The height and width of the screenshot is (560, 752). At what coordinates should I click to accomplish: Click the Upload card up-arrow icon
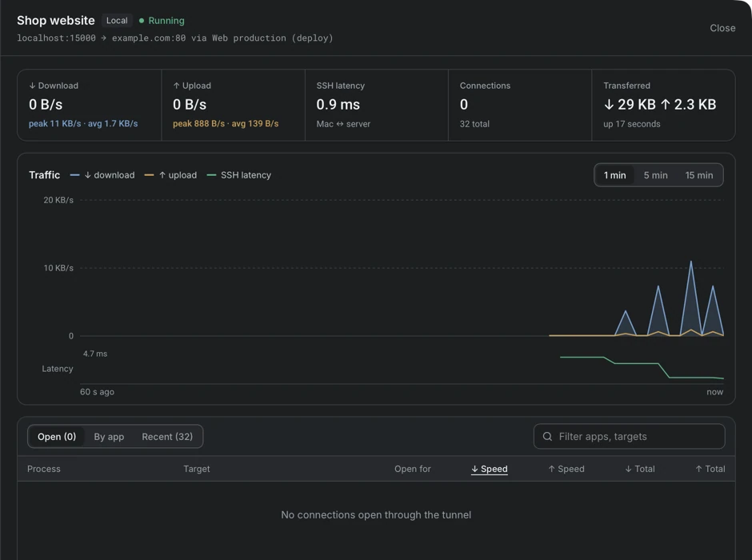point(176,86)
